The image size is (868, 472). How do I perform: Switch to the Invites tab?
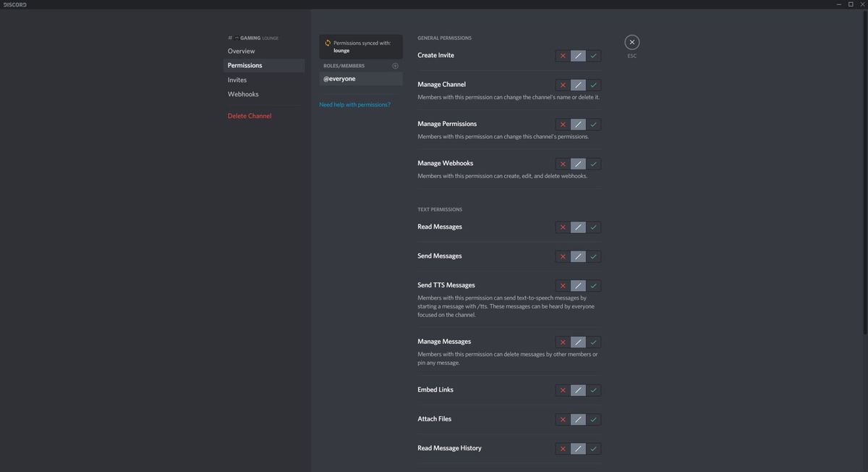[237, 80]
